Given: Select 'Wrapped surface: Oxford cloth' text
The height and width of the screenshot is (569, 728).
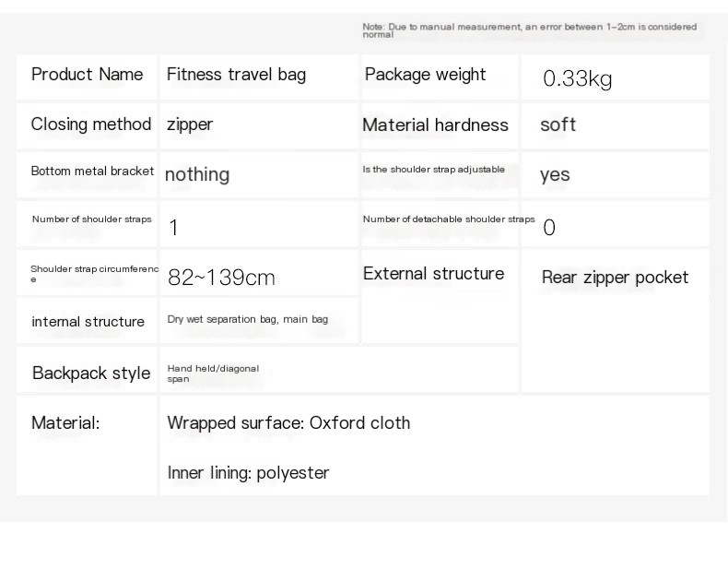Looking at the screenshot, I should pyautogui.click(x=288, y=423).
